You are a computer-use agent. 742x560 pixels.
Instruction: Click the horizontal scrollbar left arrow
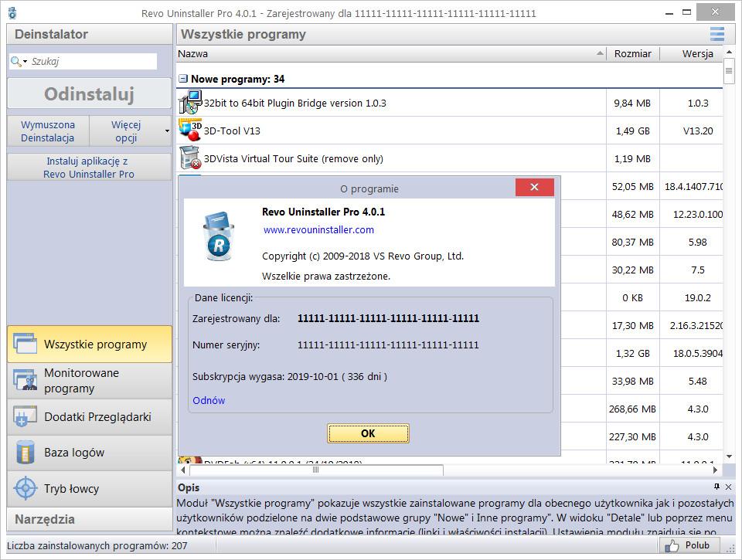tap(184, 470)
